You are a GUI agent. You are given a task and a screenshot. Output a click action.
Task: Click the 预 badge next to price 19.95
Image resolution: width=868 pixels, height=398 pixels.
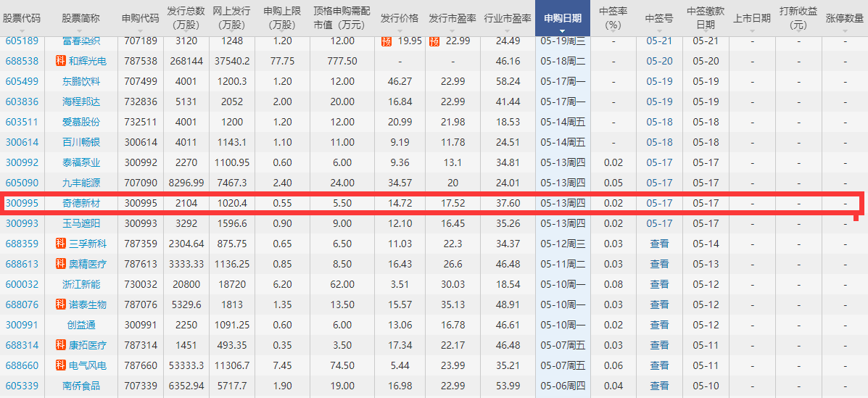pos(387,41)
